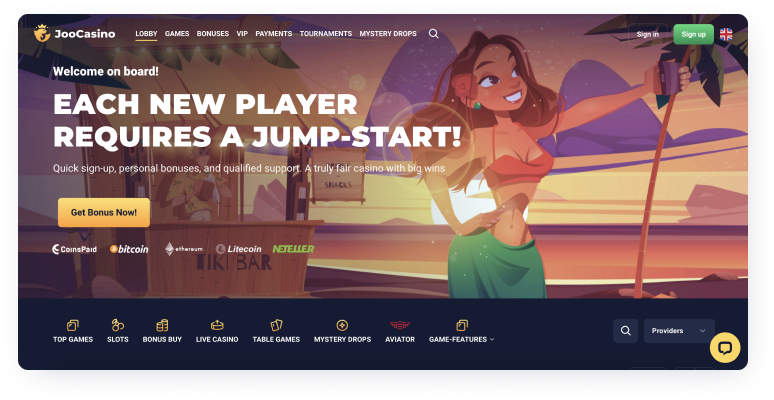Go to the Lobby tab
The height and width of the screenshot is (400, 774).
146,34
